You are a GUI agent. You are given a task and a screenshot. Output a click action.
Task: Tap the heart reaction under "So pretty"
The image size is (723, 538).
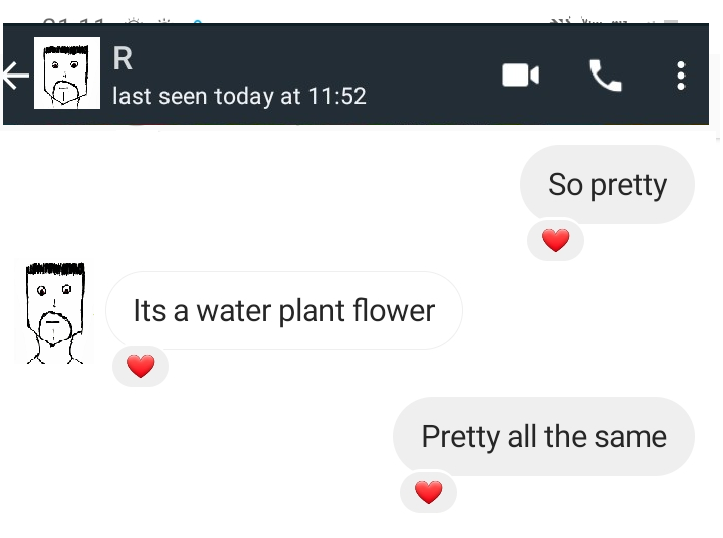tap(555, 240)
